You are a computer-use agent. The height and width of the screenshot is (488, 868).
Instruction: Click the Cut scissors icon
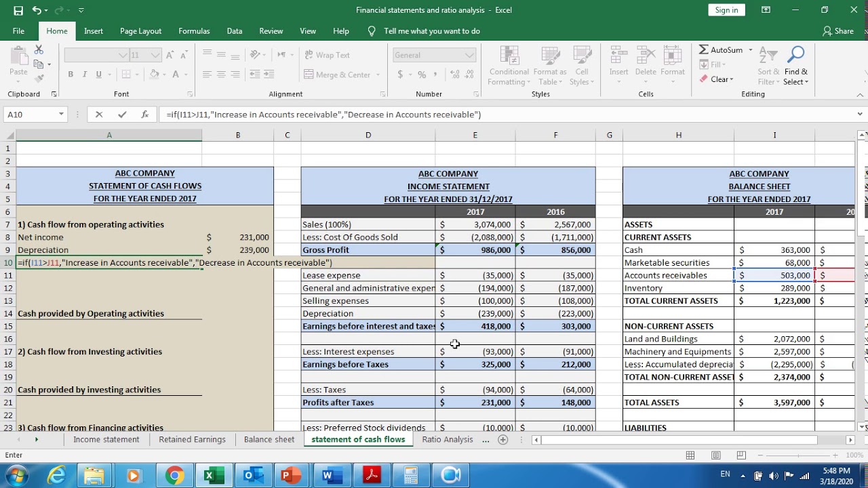[39, 50]
